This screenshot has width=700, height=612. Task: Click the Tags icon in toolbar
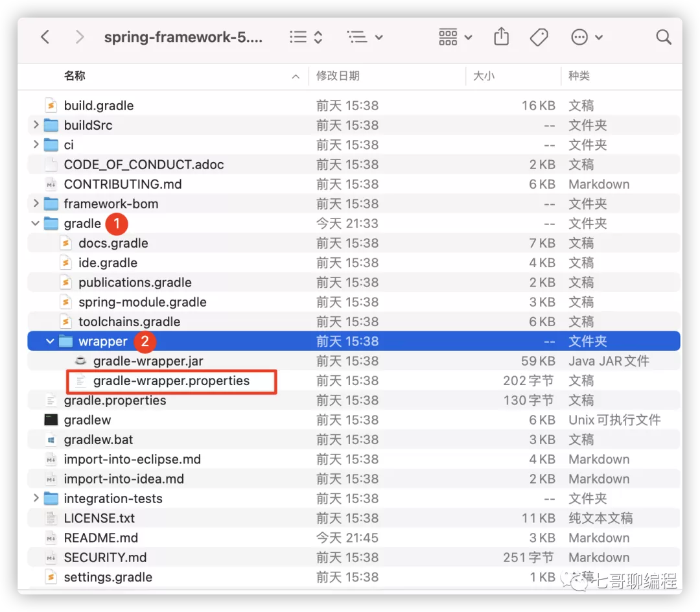click(539, 37)
